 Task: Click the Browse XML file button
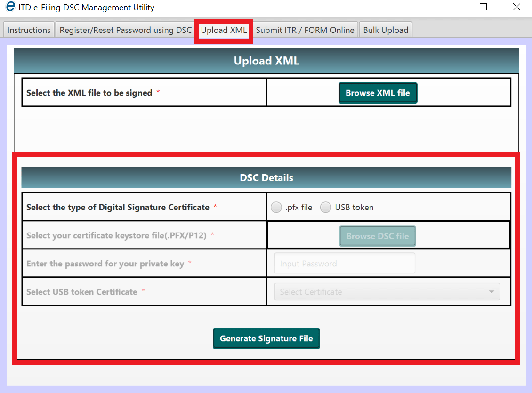378,93
